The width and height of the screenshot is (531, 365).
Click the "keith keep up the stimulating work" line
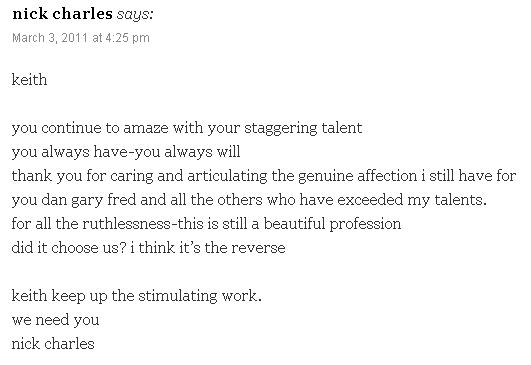click(x=136, y=296)
